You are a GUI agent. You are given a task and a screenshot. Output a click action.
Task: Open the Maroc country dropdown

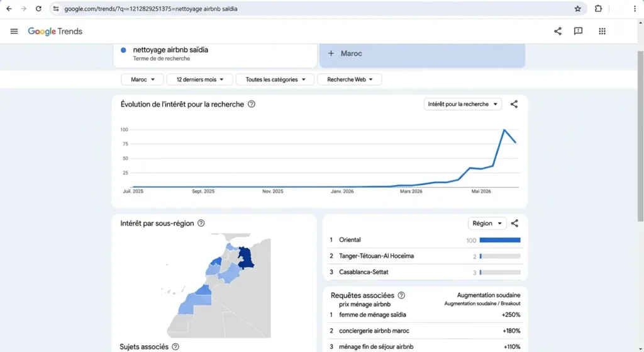pyautogui.click(x=142, y=79)
